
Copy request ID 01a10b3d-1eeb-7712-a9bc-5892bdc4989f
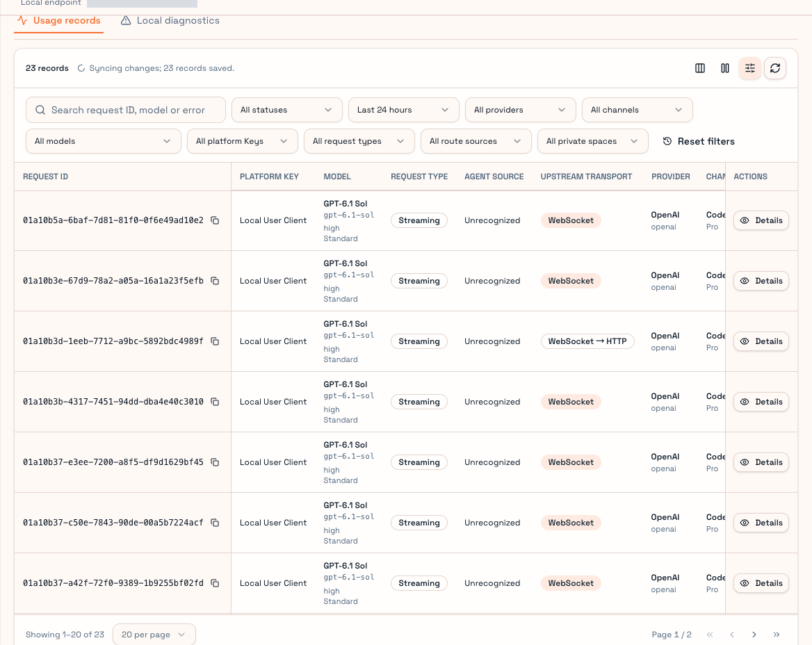tap(215, 342)
